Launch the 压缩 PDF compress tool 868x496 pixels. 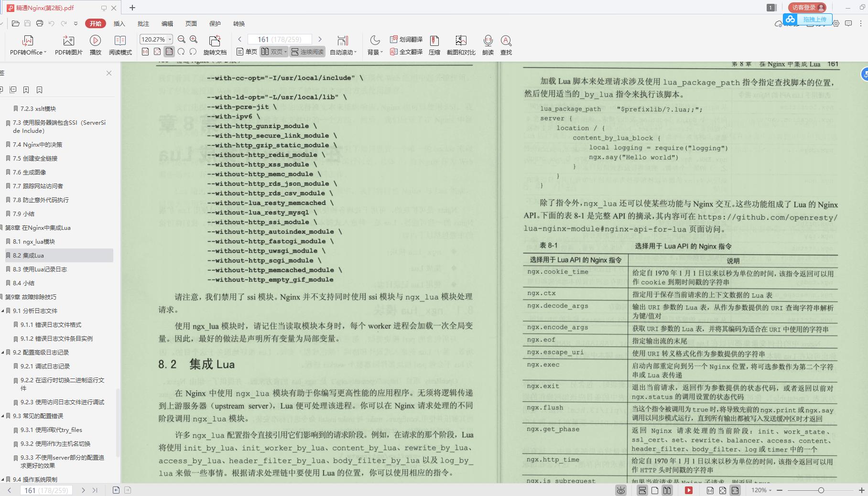coord(434,45)
